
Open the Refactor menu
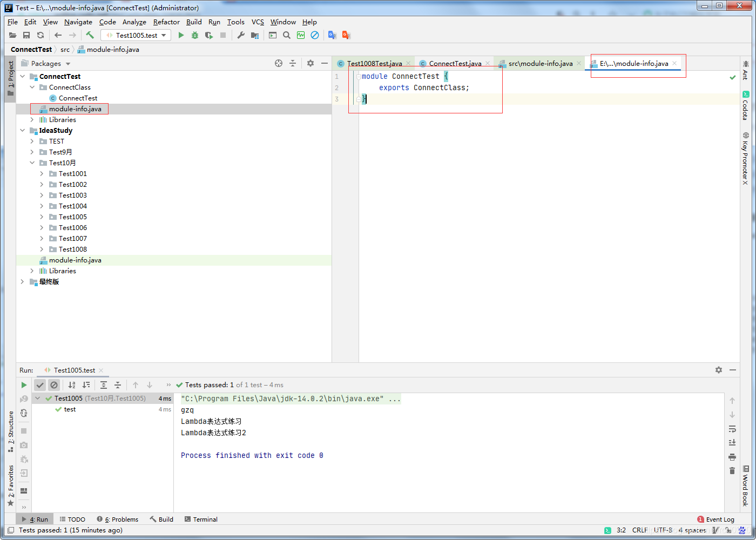166,22
